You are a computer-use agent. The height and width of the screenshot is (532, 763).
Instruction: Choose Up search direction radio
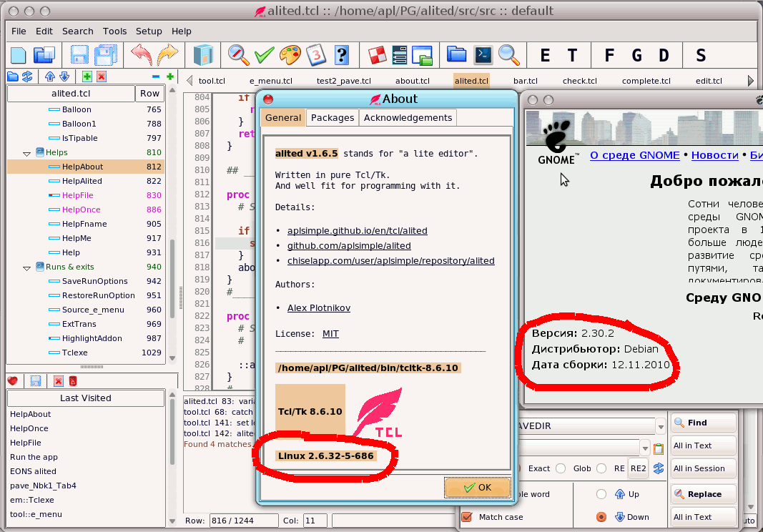601,494
